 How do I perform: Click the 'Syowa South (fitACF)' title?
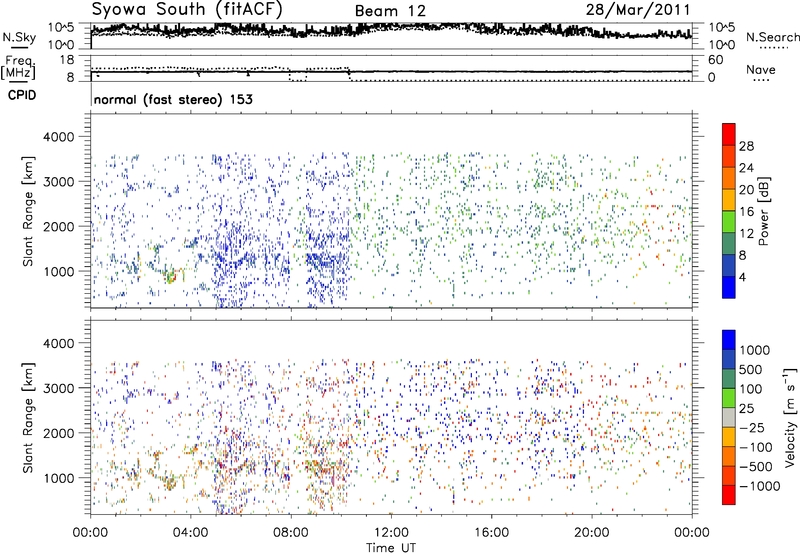pyautogui.click(x=186, y=9)
